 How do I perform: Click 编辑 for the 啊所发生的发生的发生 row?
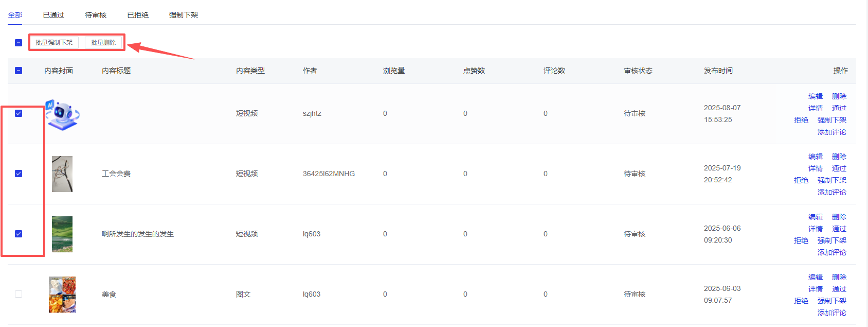(816, 217)
